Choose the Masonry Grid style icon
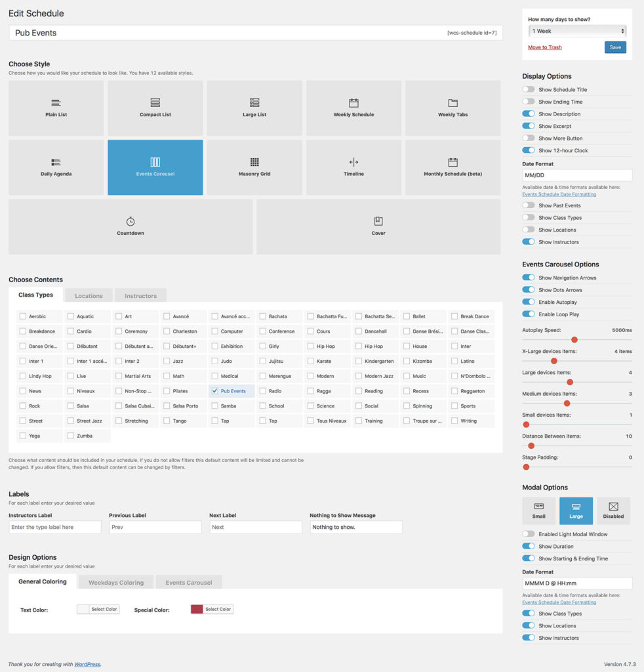This screenshot has height=672, width=644. pyautogui.click(x=254, y=162)
